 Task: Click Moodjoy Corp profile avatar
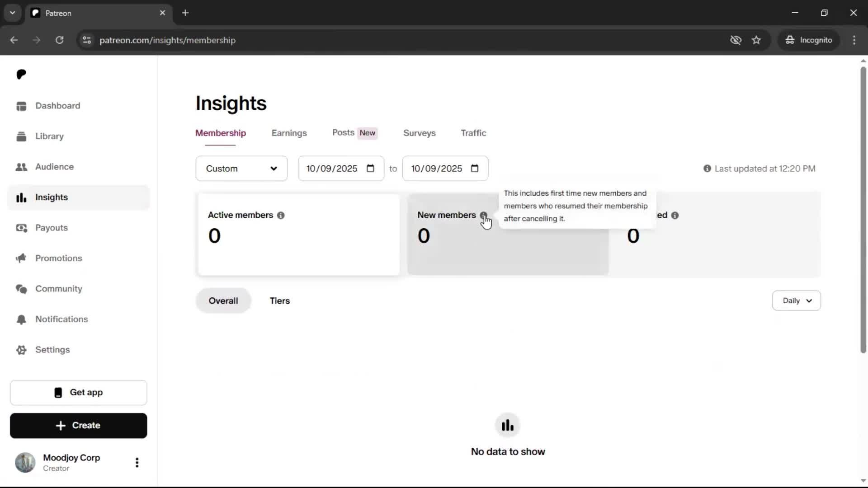(x=25, y=462)
